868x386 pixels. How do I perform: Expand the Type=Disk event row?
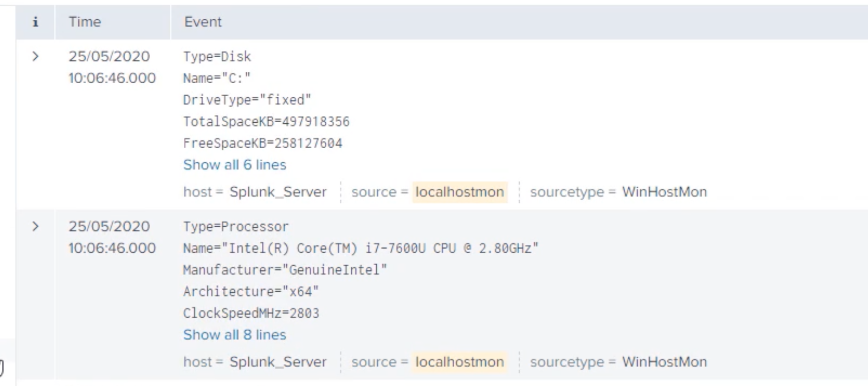pyautogui.click(x=35, y=56)
